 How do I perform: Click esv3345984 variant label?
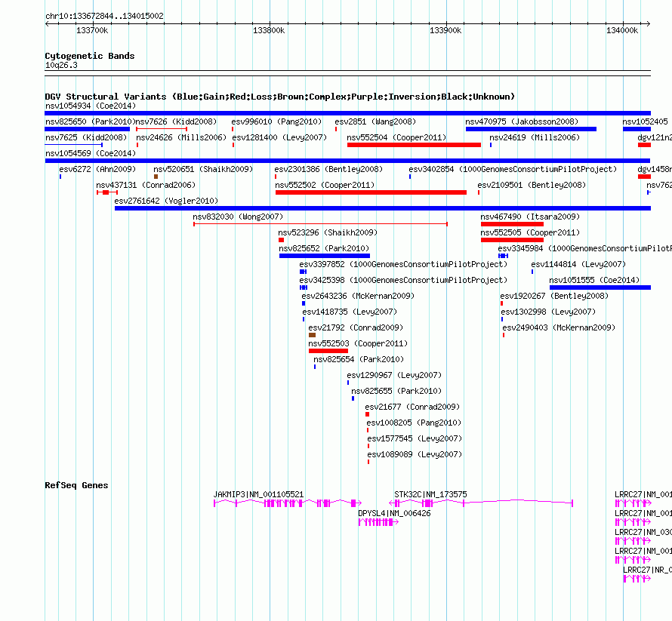[x=584, y=248]
